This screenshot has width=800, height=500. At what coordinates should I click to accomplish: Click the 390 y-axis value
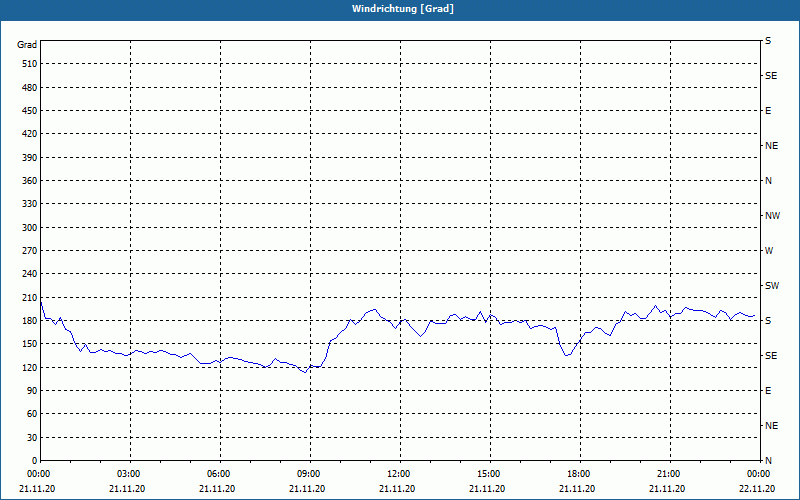[x=30, y=158]
